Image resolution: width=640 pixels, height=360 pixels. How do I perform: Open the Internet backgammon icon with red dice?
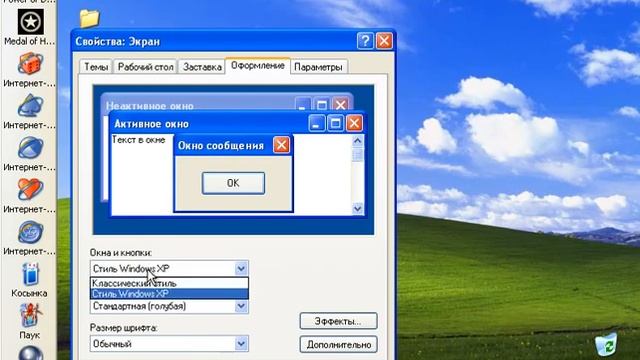point(30,64)
